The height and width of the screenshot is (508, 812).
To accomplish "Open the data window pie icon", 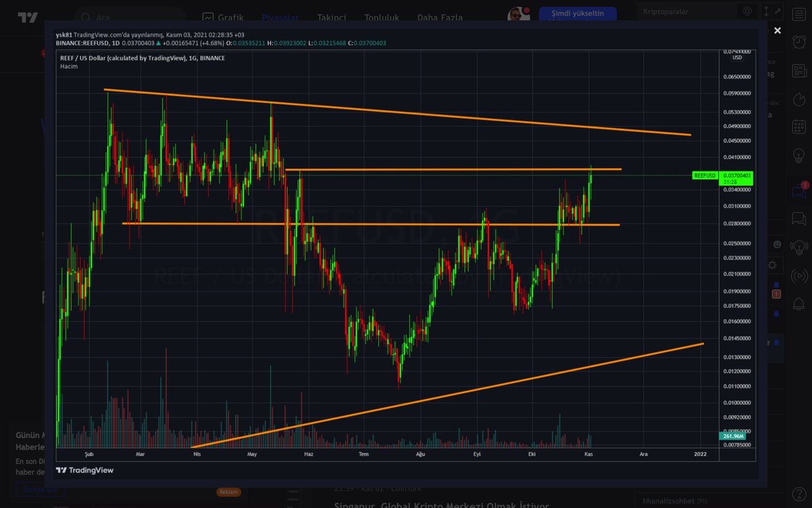I will point(798,99).
